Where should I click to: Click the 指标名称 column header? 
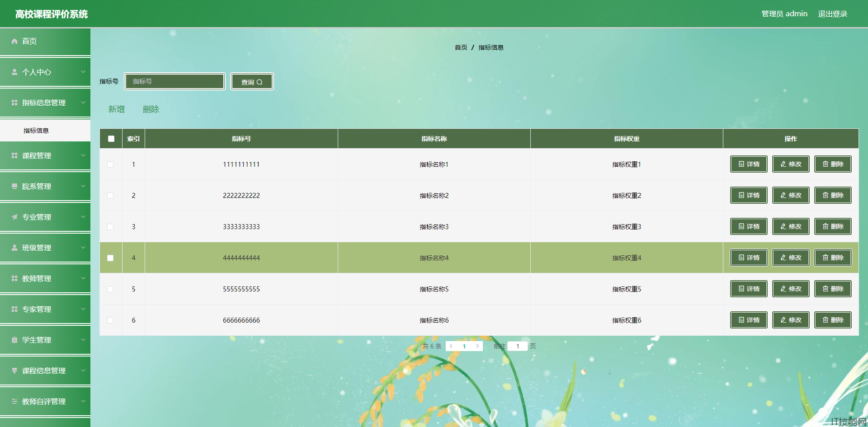coord(434,139)
